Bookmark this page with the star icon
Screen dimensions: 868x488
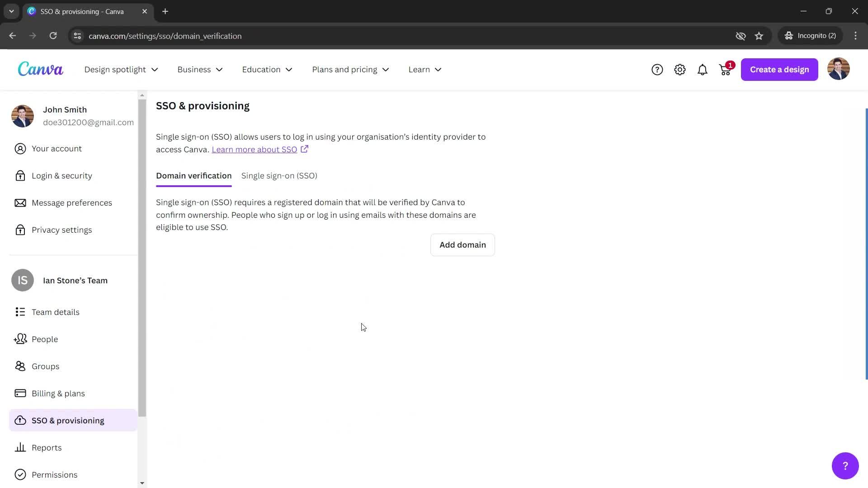(x=759, y=36)
